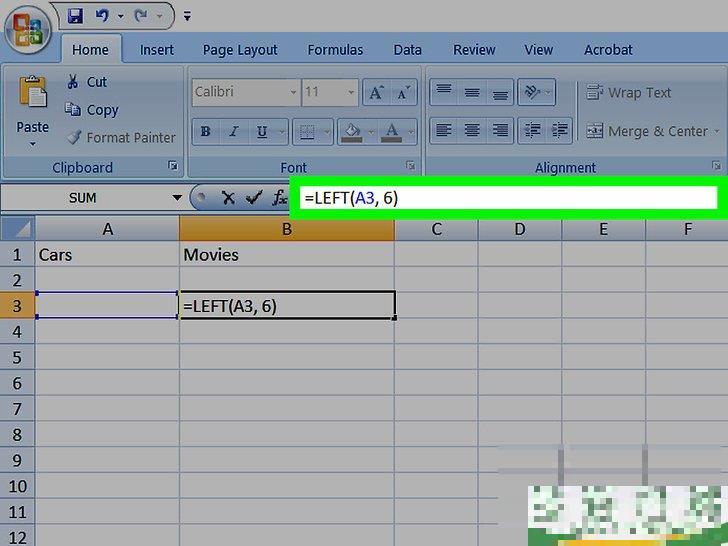Image resolution: width=728 pixels, height=546 pixels.
Task: Toggle Wrap Text option
Action: click(x=629, y=93)
